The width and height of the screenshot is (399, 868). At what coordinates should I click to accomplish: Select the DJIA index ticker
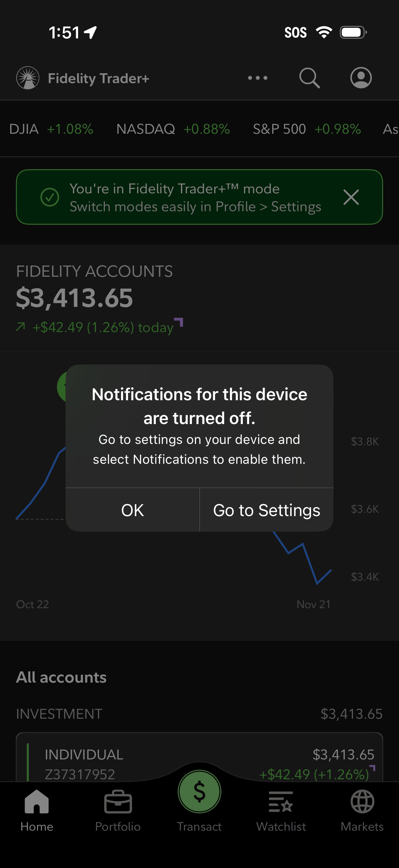pos(51,129)
